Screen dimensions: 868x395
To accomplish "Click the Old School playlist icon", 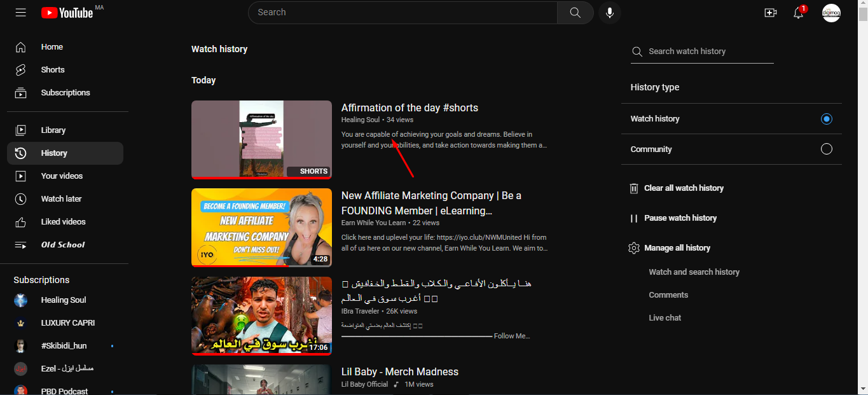I will (x=21, y=245).
